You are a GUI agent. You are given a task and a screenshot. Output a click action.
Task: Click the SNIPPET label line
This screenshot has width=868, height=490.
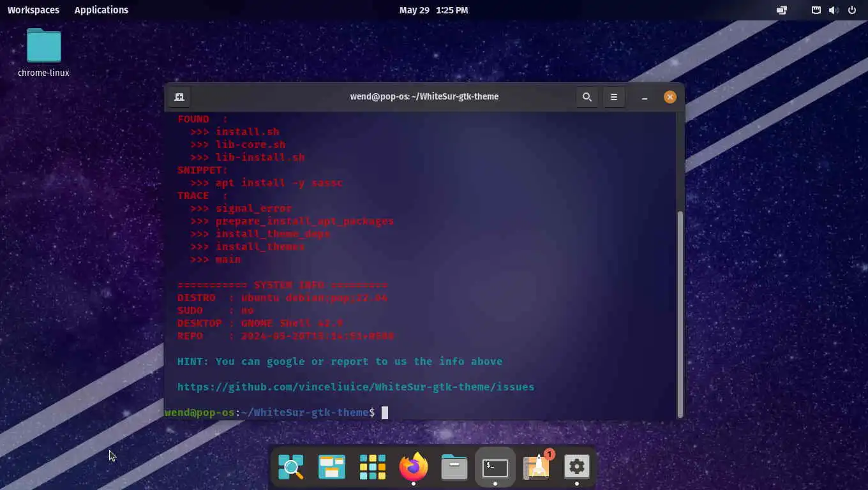[x=203, y=170]
